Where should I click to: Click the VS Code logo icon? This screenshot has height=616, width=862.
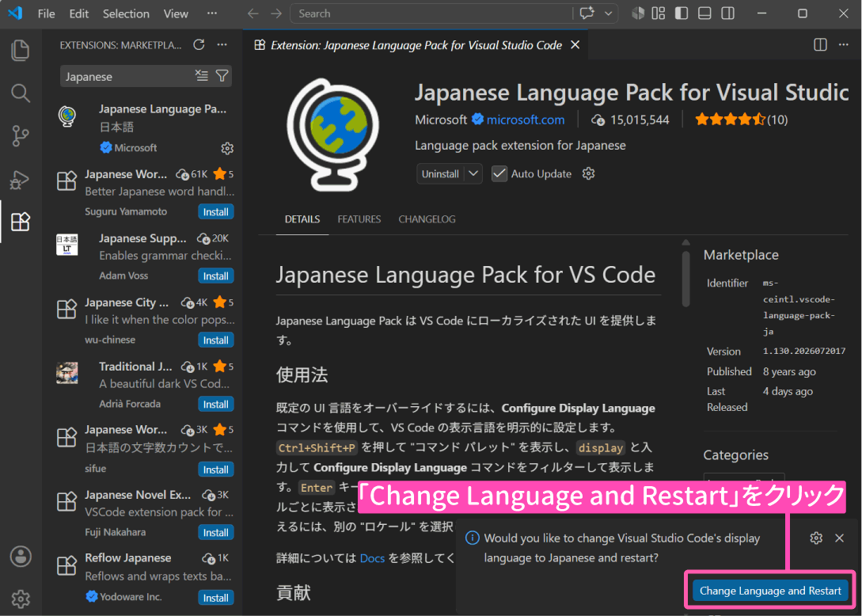(x=15, y=13)
